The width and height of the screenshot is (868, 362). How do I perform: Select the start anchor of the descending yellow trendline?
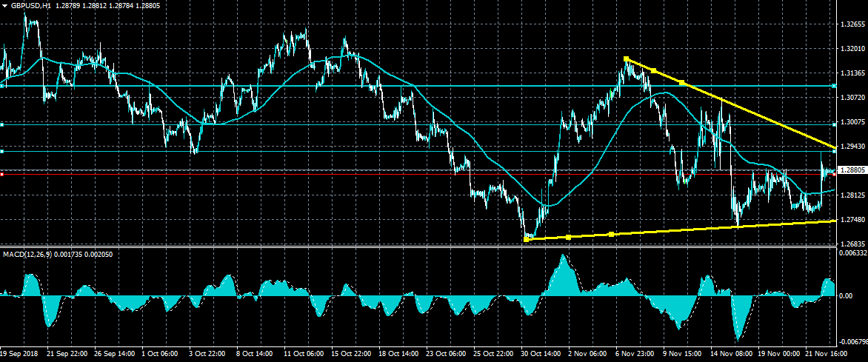[x=626, y=58]
